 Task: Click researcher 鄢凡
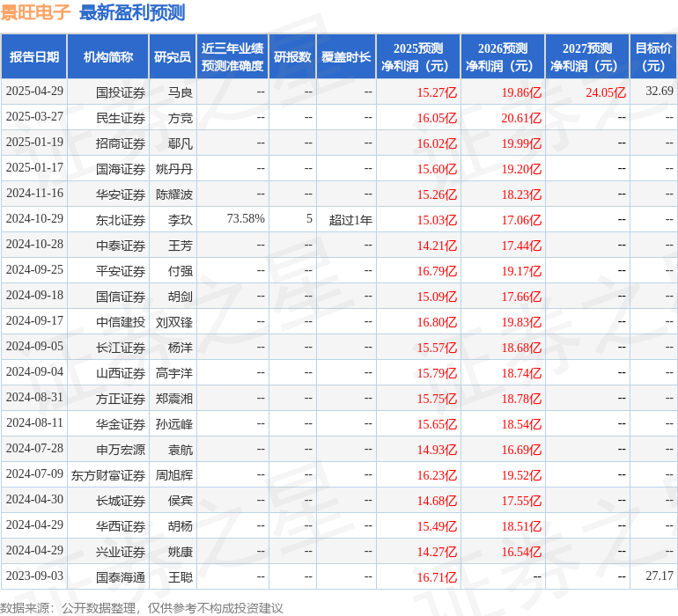[x=181, y=143]
